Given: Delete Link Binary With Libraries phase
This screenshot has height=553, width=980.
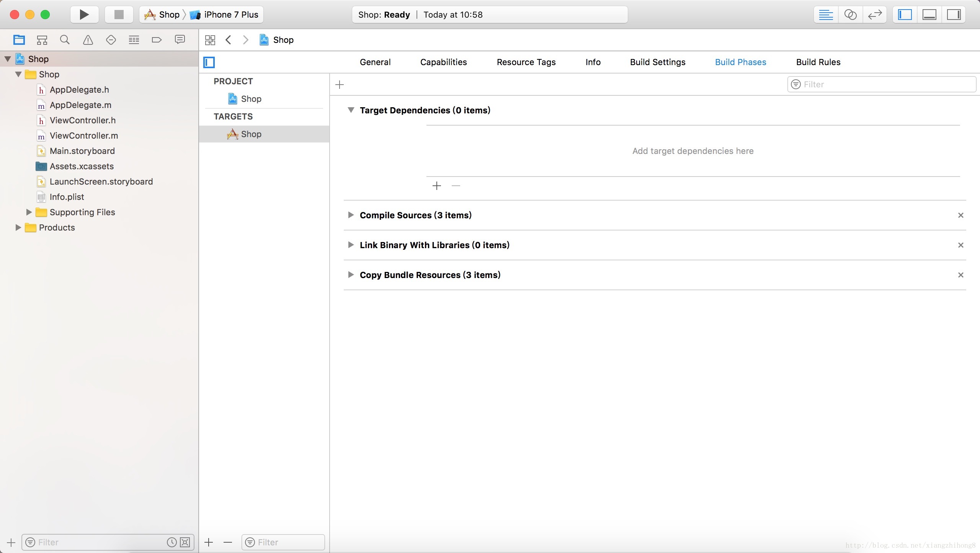Looking at the screenshot, I should point(960,245).
